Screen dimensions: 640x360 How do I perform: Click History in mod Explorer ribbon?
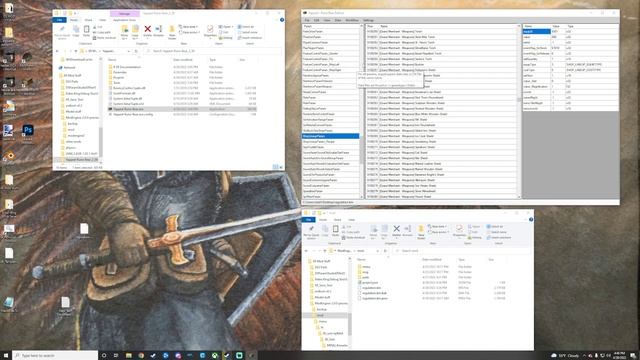(474, 238)
